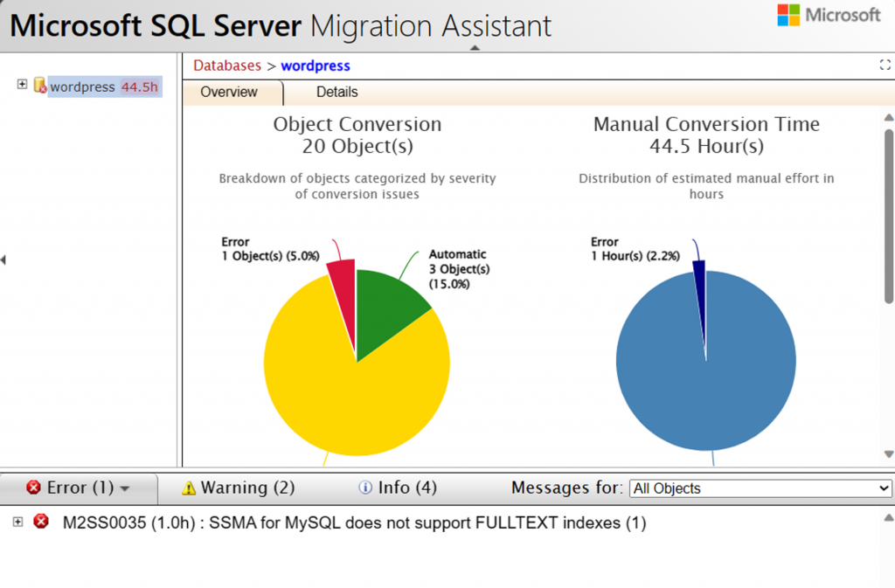Click the wordpress database icon in tree
The width and height of the screenshot is (895, 588).
point(39,86)
